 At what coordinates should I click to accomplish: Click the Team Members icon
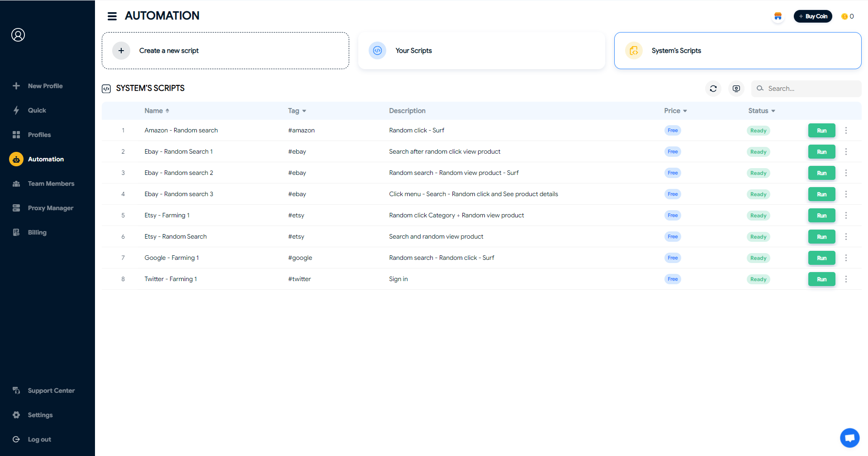[x=16, y=183]
